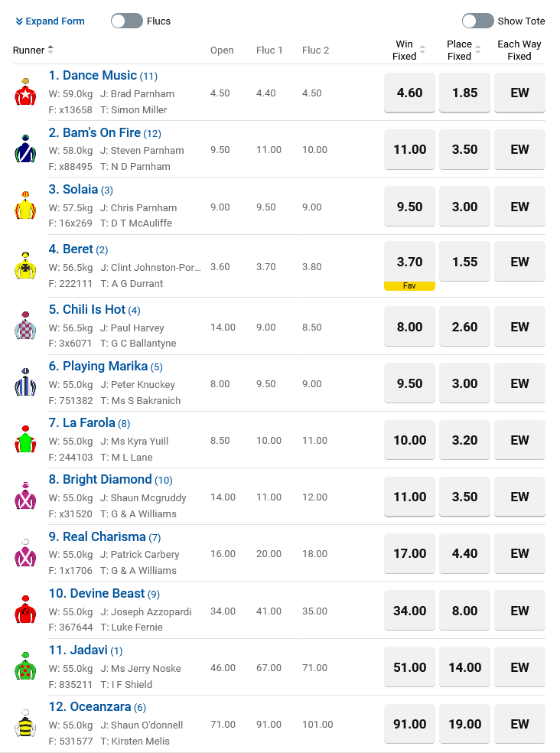This screenshot has width=560, height=753.
Task: Enable the Show Tote switch
Action: coord(477,21)
